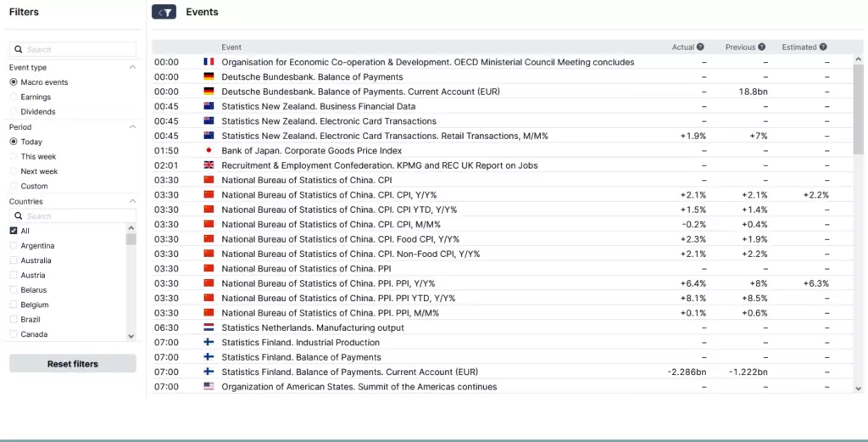Collapse the Countries section

tap(132, 201)
